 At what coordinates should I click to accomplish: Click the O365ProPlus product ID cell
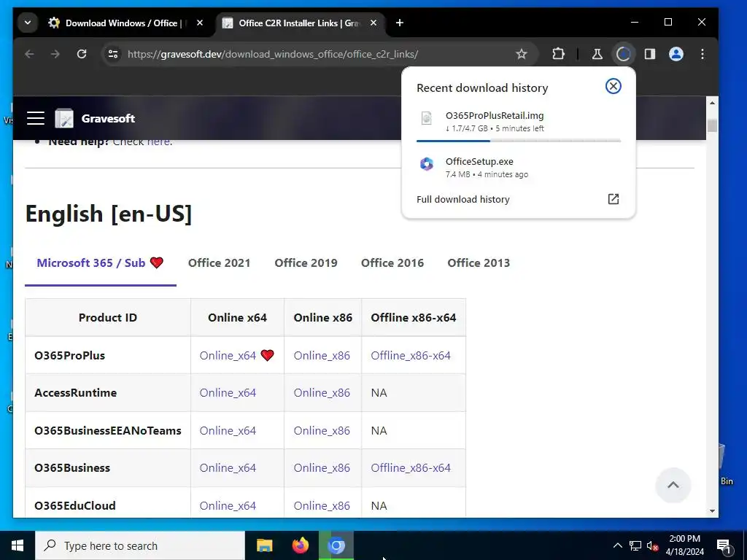[x=108, y=355]
